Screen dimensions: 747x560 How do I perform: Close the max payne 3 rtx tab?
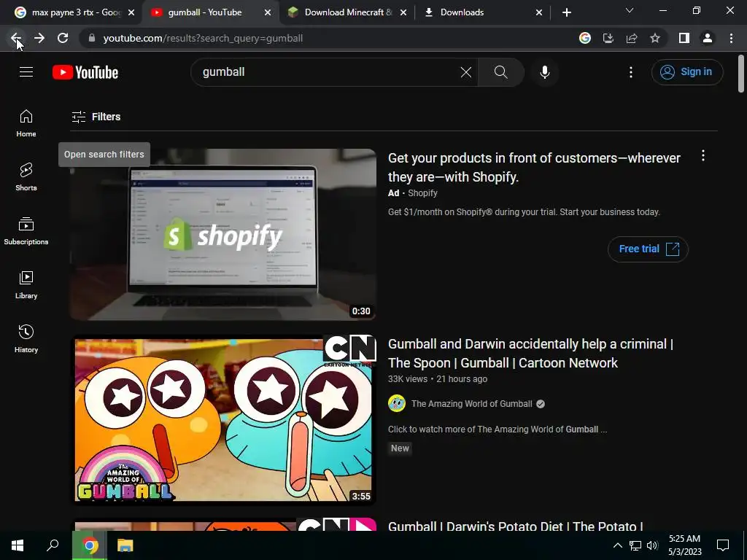point(131,12)
